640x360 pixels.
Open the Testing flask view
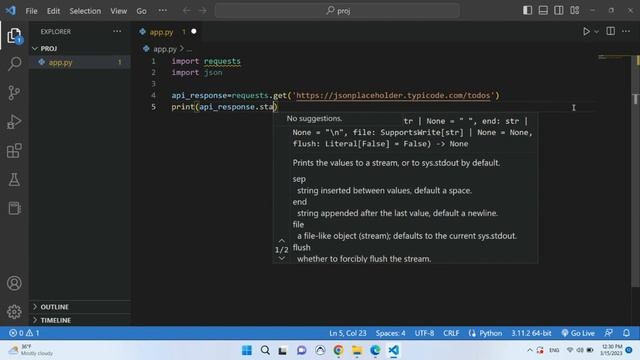click(14, 180)
